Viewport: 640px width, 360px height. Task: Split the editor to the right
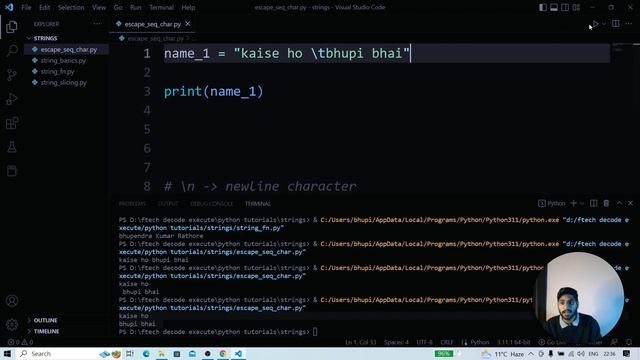[616, 24]
